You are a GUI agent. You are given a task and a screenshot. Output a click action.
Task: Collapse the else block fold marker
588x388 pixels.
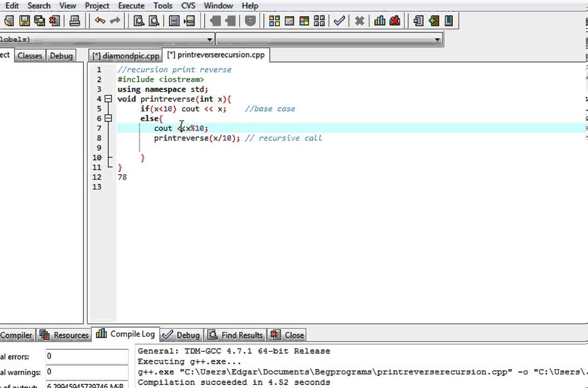point(108,118)
